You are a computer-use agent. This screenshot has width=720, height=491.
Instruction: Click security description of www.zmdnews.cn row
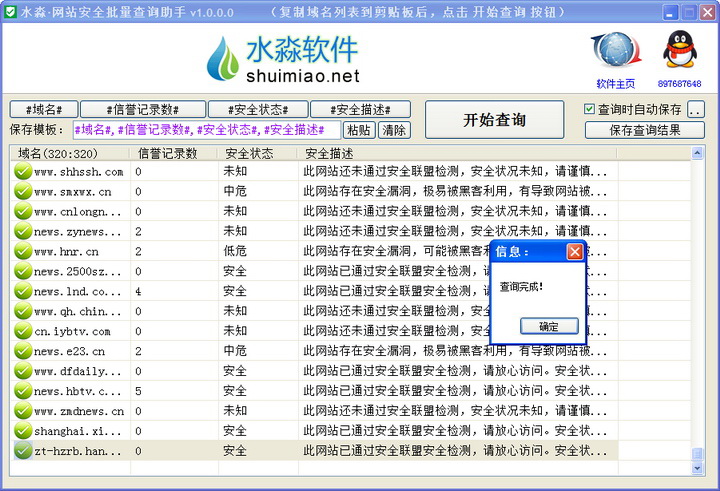pyautogui.click(x=455, y=411)
